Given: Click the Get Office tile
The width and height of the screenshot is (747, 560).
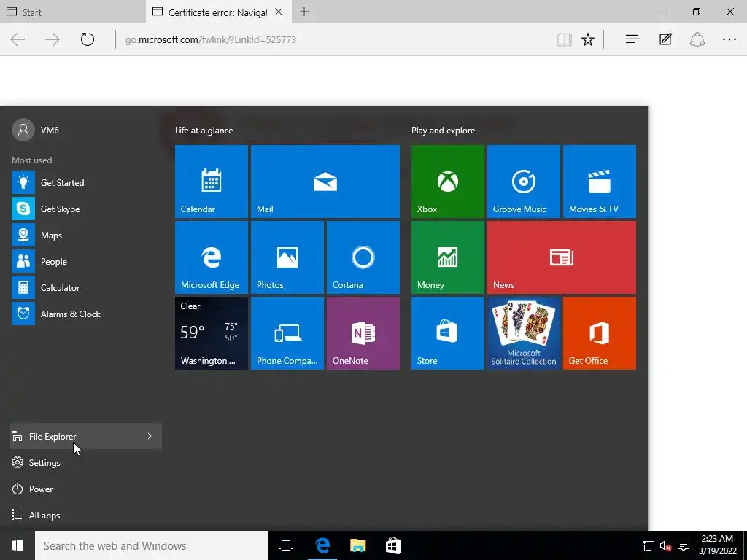Looking at the screenshot, I should tap(600, 332).
